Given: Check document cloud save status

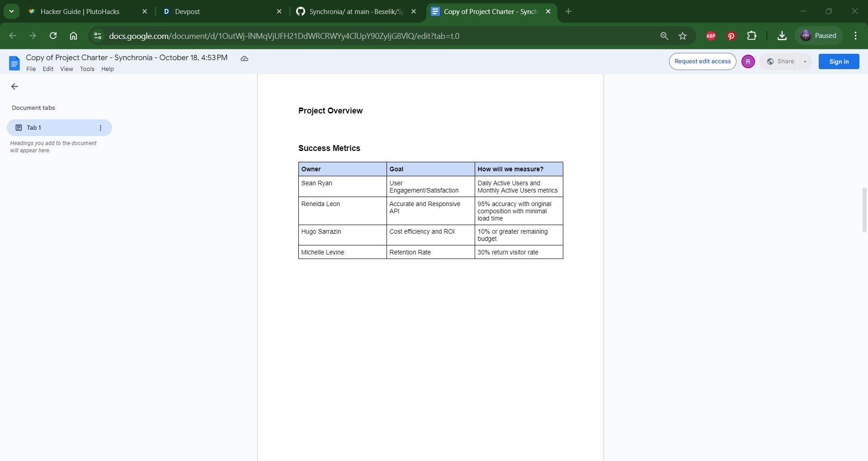Looking at the screenshot, I should pyautogui.click(x=245, y=58).
